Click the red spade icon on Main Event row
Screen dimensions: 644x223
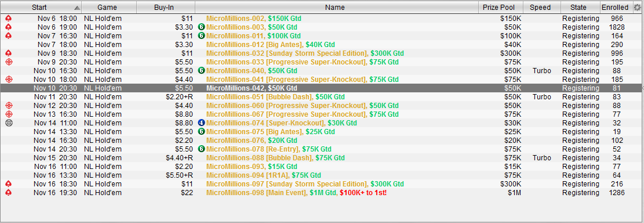(x=9, y=193)
